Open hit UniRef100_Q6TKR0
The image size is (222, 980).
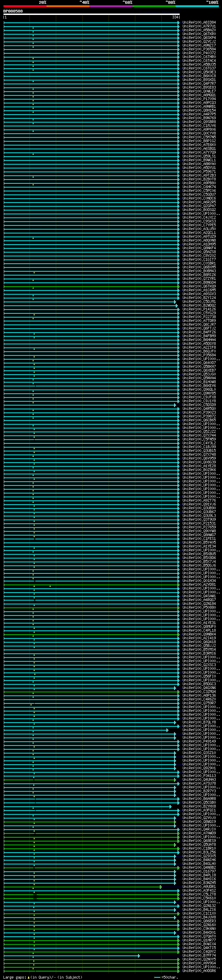(x=199, y=34)
